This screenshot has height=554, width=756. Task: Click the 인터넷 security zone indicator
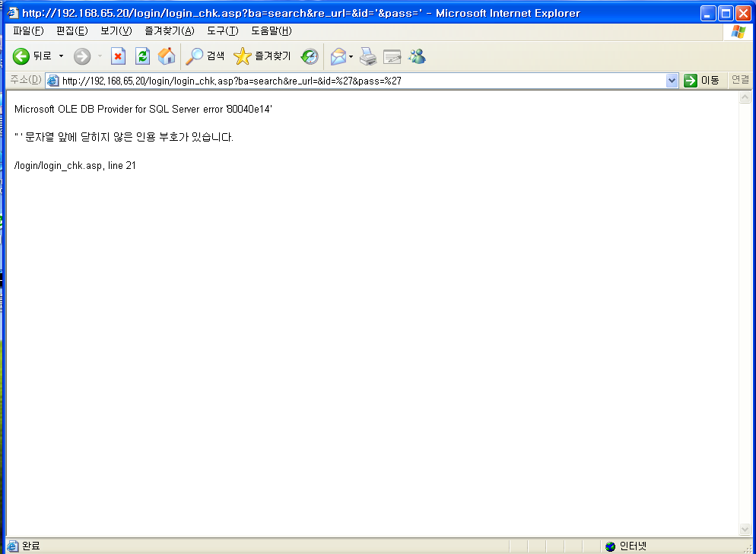coord(626,546)
